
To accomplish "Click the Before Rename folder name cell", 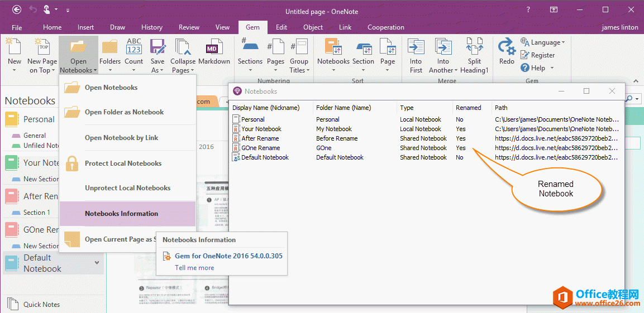I will (337, 138).
